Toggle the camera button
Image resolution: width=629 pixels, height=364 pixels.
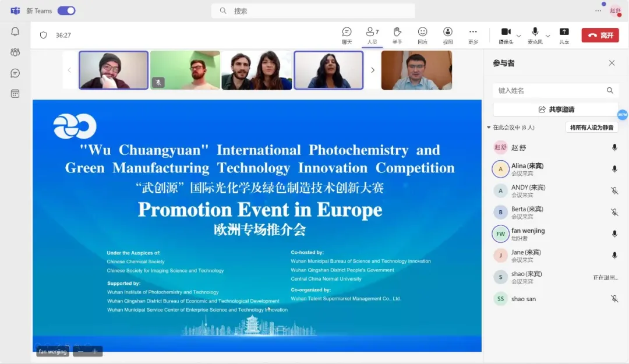coord(506,36)
